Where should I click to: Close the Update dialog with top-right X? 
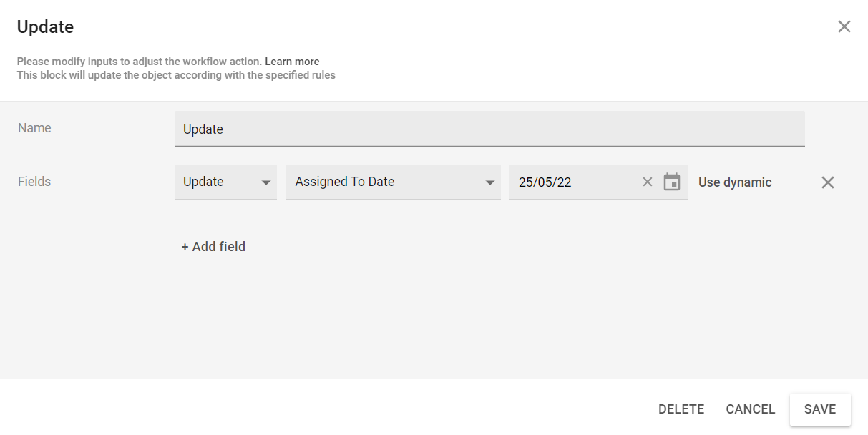[844, 27]
